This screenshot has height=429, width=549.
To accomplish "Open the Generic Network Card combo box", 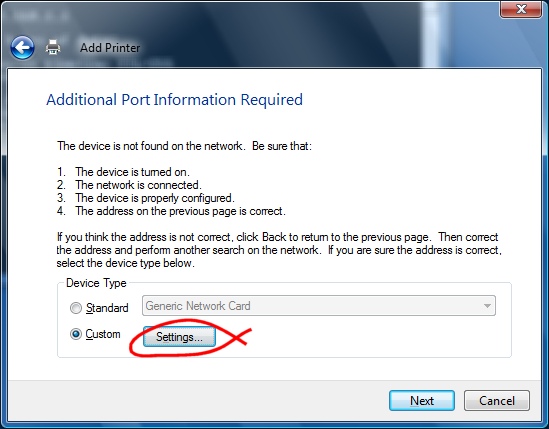I will (319, 306).
